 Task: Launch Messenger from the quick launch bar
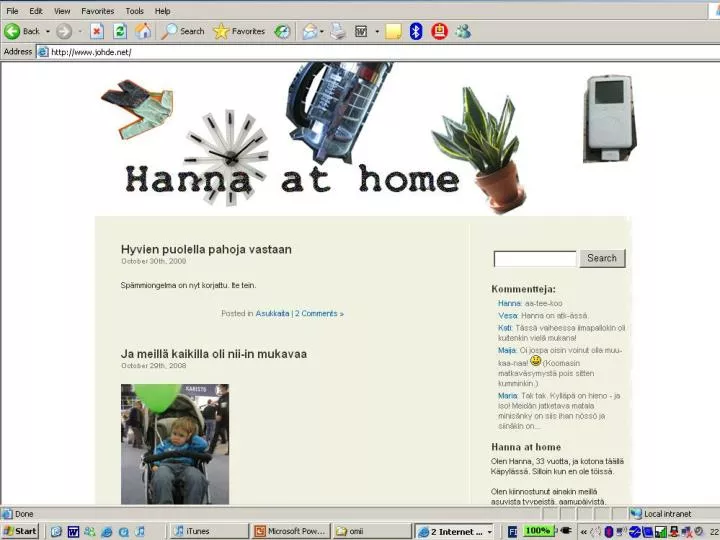(x=90, y=532)
